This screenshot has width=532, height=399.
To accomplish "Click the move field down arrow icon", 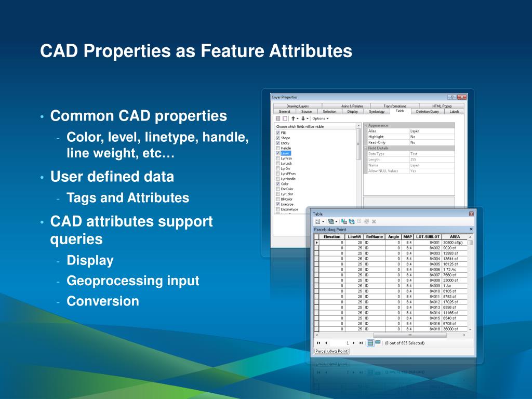I will [303, 118].
